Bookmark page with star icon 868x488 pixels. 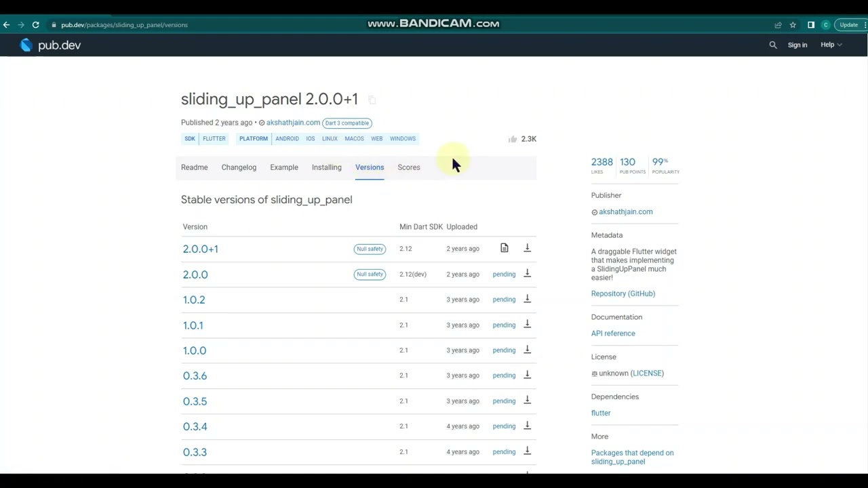pyautogui.click(x=793, y=25)
